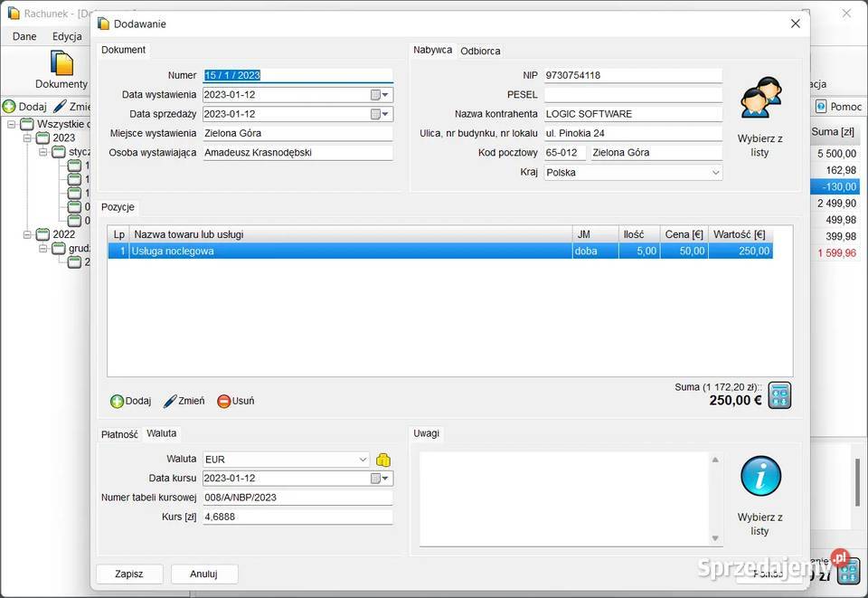Open the Dane menu
This screenshot has width=868, height=598.
24,36
